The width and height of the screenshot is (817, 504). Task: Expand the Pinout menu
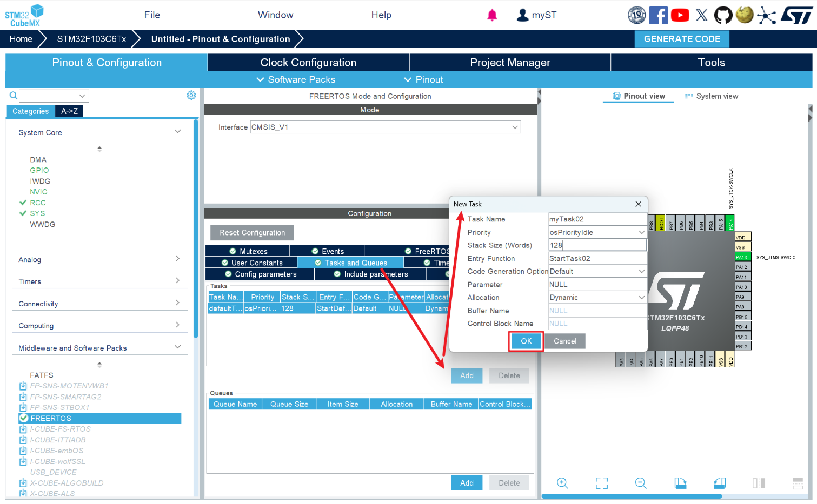coord(423,79)
